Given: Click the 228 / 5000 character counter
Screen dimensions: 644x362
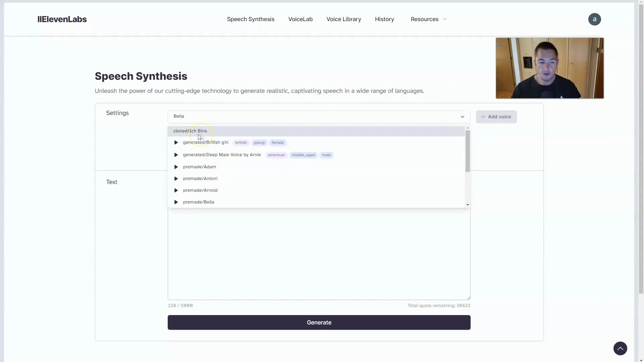Looking at the screenshot, I should (x=180, y=306).
